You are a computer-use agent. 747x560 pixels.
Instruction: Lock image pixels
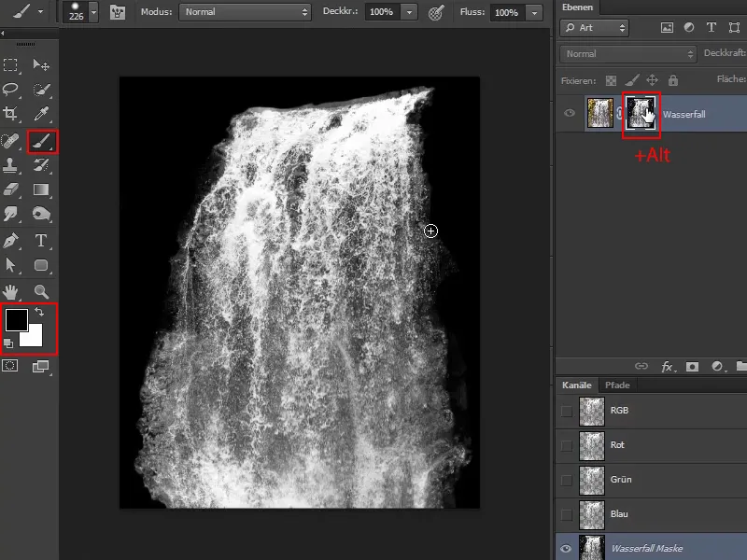pyautogui.click(x=632, y=80)
